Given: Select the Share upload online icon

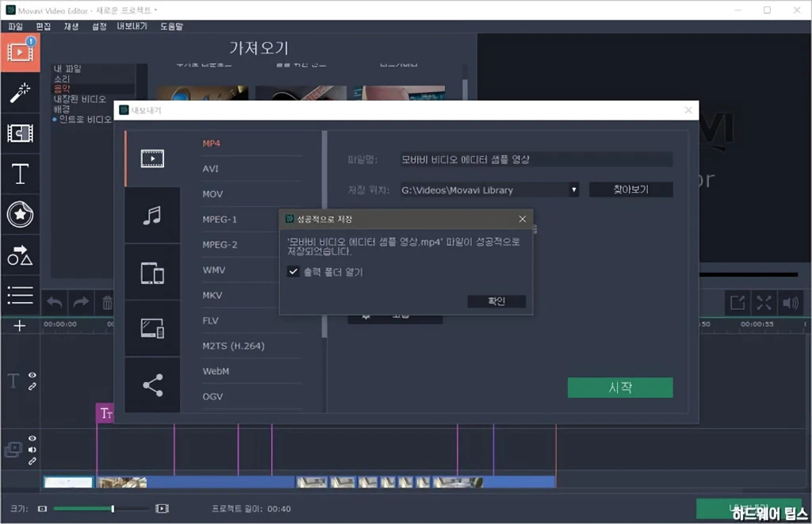Looking at the screenshot, I should pyautogui.click(x=152, y=384).
